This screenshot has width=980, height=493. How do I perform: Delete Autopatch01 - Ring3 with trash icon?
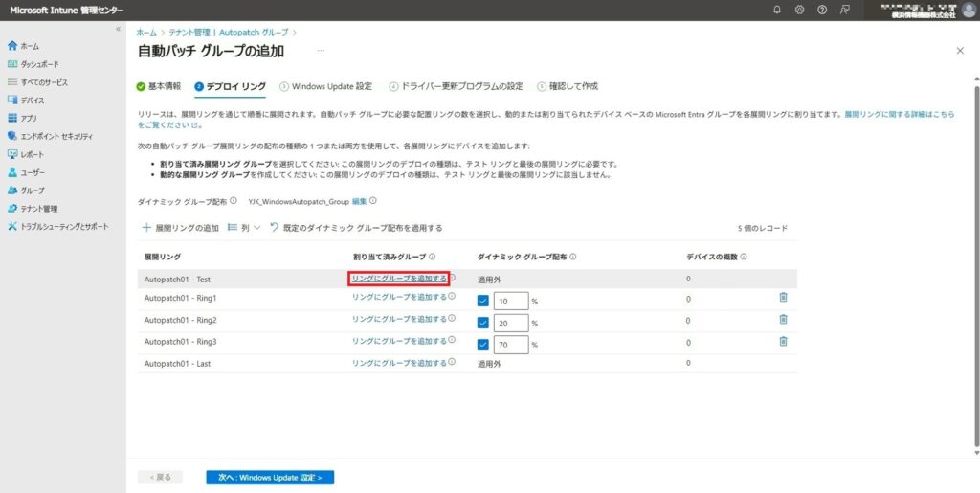click(783, 341)
